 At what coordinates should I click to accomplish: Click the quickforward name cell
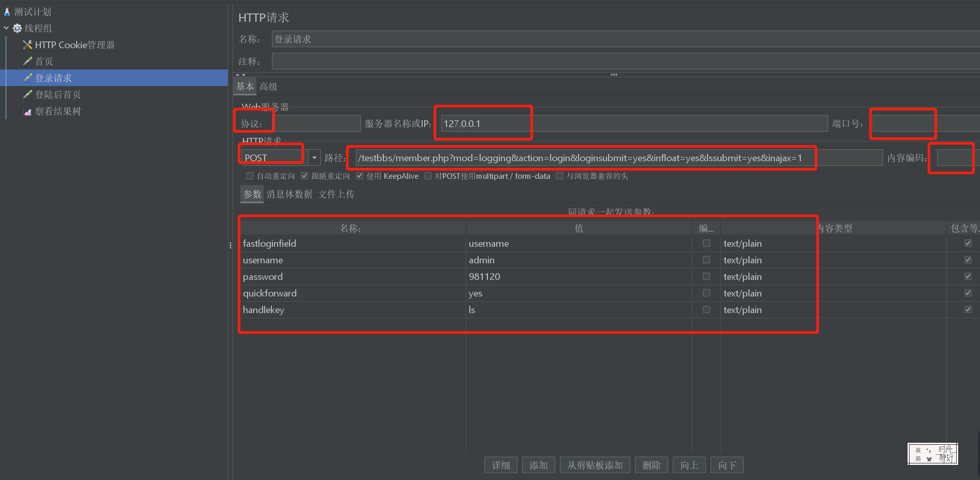353,293
